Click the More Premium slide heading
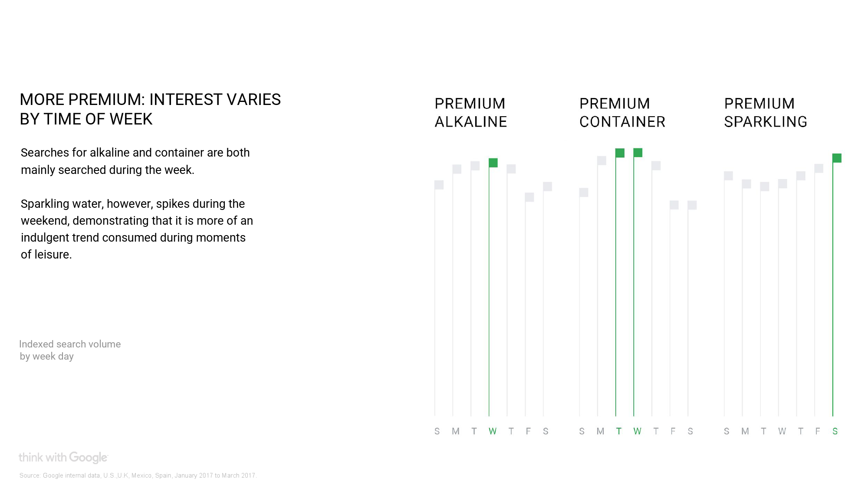Viewport: 868px width, 488px height. [150, 109]
